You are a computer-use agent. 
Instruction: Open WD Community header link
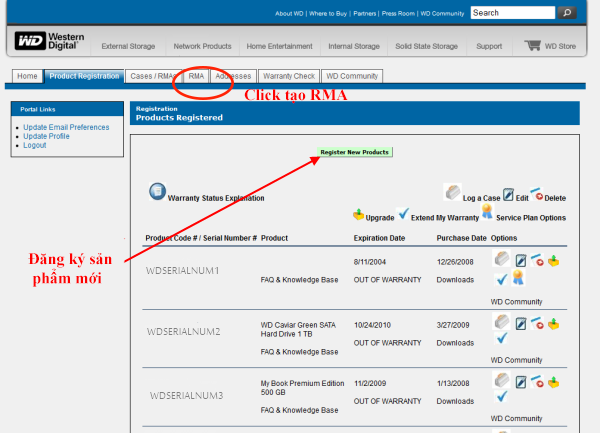442,13
